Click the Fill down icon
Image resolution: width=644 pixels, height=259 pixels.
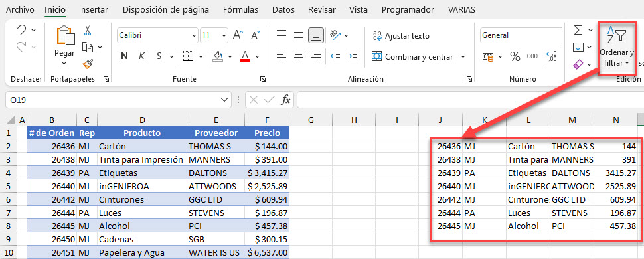578,47
